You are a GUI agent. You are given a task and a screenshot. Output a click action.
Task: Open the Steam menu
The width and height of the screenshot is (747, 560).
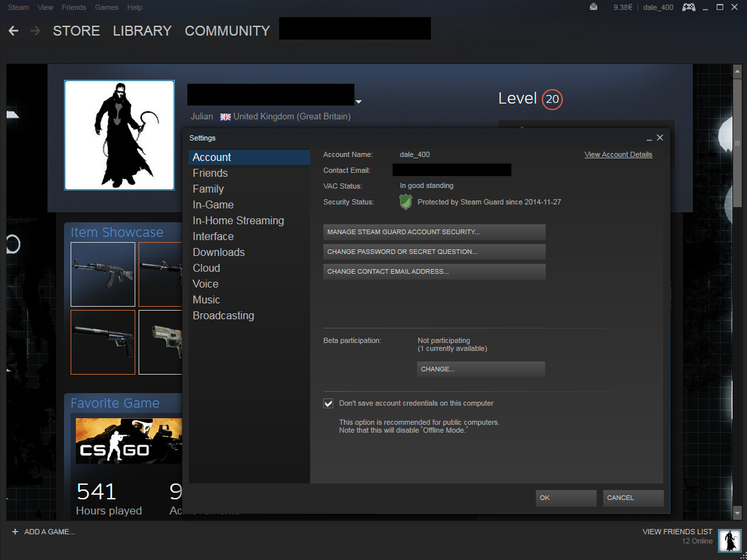pos(18,7)
